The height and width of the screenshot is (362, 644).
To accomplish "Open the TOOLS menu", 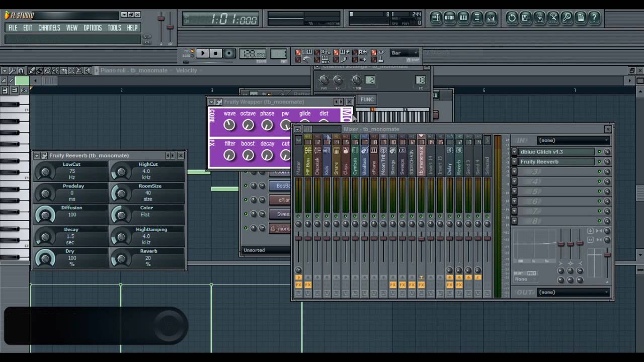I will (114, 28).
